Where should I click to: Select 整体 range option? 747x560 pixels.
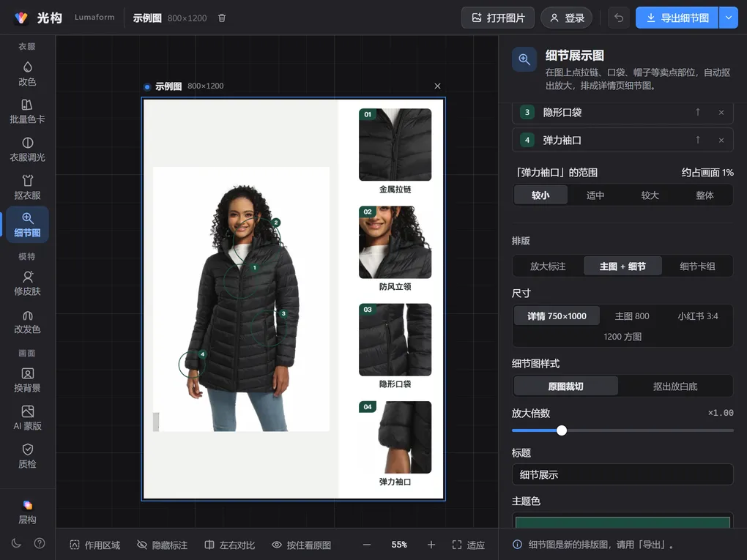pos(705,195)
